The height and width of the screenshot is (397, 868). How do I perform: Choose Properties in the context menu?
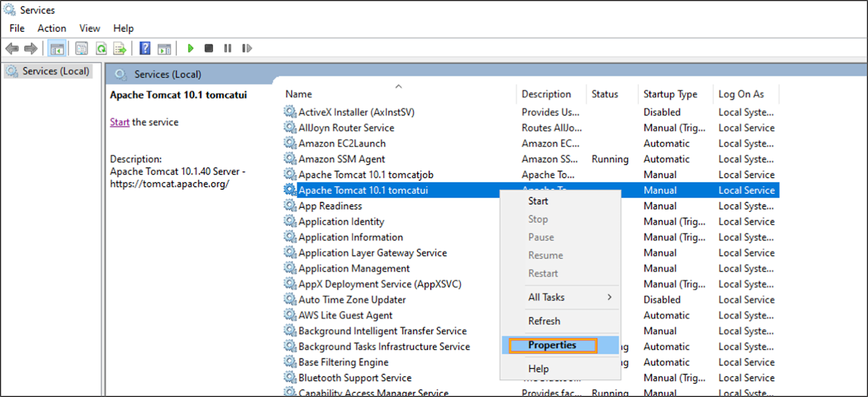(552, 345)
